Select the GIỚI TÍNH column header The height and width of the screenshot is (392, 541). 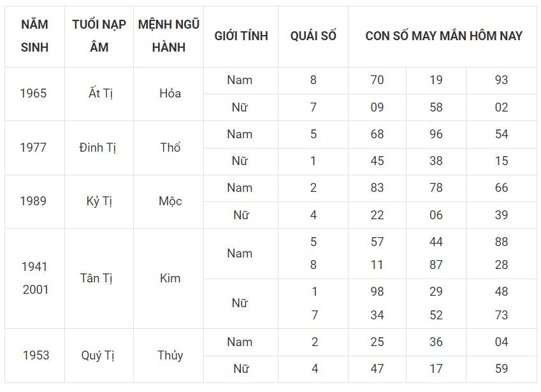(x=241, y=36)
